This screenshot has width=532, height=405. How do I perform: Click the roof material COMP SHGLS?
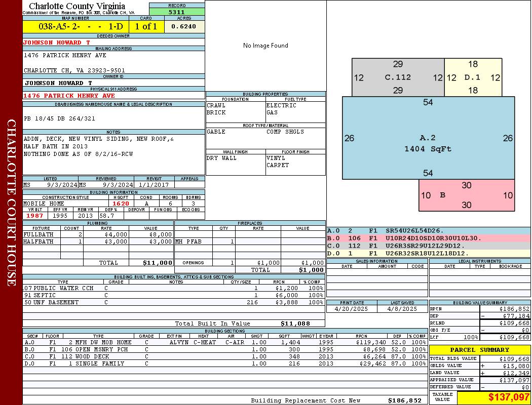click(x=285, y=132)
